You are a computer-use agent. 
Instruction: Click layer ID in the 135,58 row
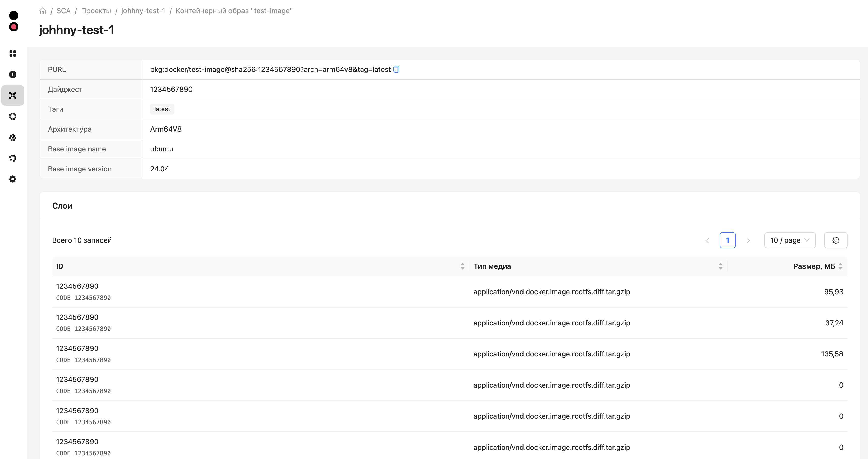77,348
